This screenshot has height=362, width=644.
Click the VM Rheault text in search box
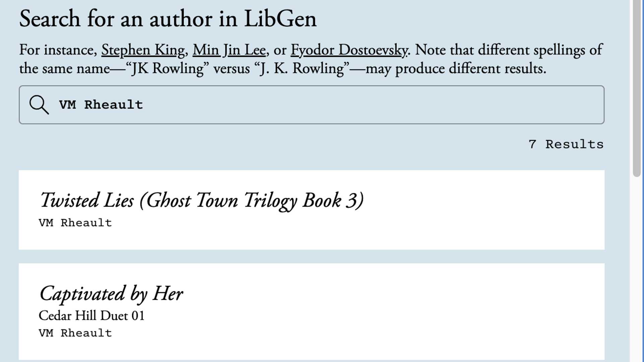101,104
